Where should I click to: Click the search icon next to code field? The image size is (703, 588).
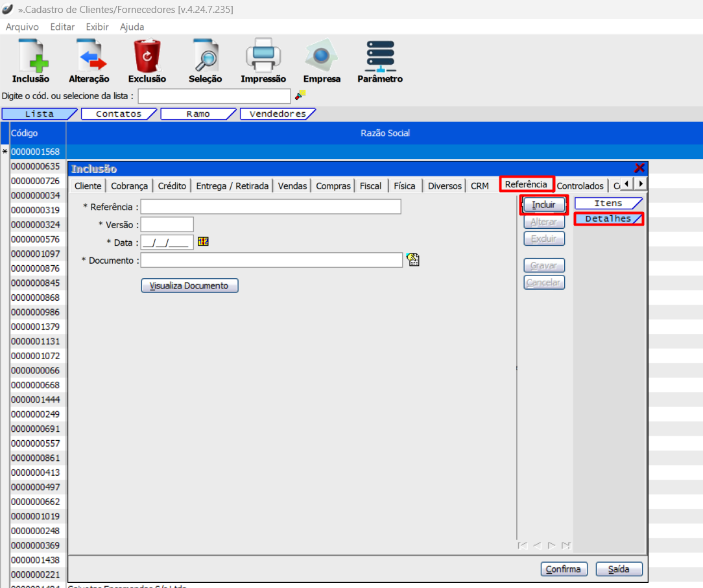[300, 95]
